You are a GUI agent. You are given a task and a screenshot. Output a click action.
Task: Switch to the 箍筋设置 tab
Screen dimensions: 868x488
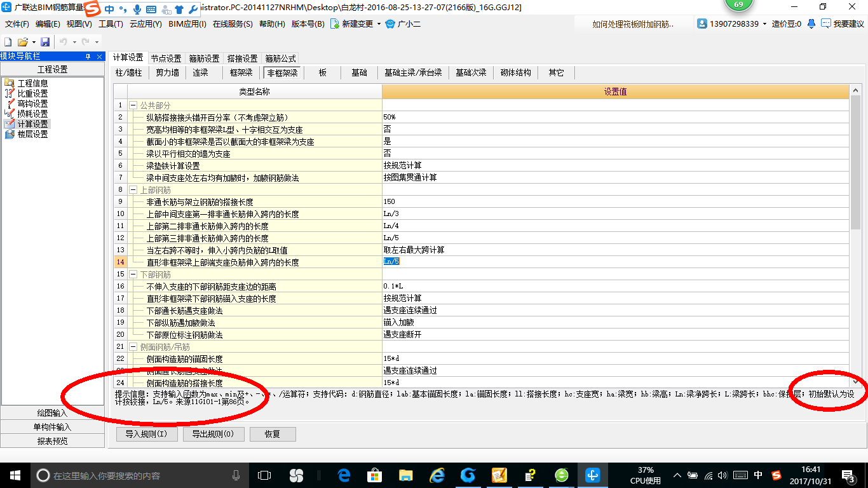click(204, 58)
